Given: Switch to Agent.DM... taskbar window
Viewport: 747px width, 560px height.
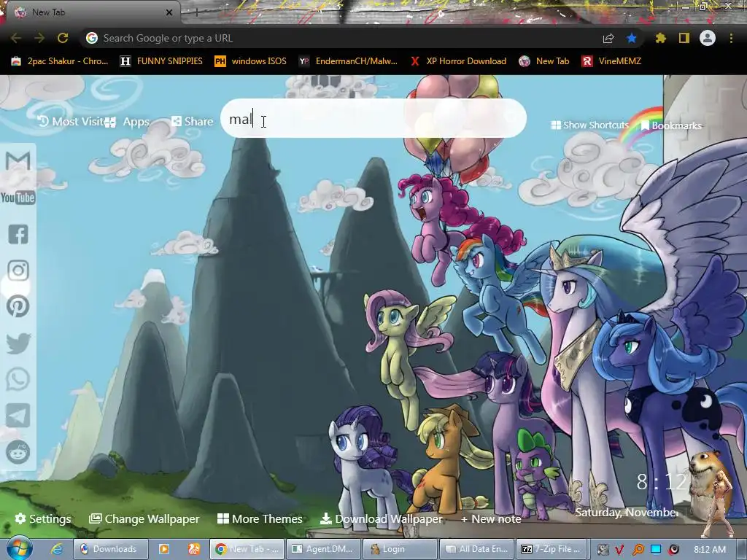Looking at the screenshot, I should (x=325, y=549).
